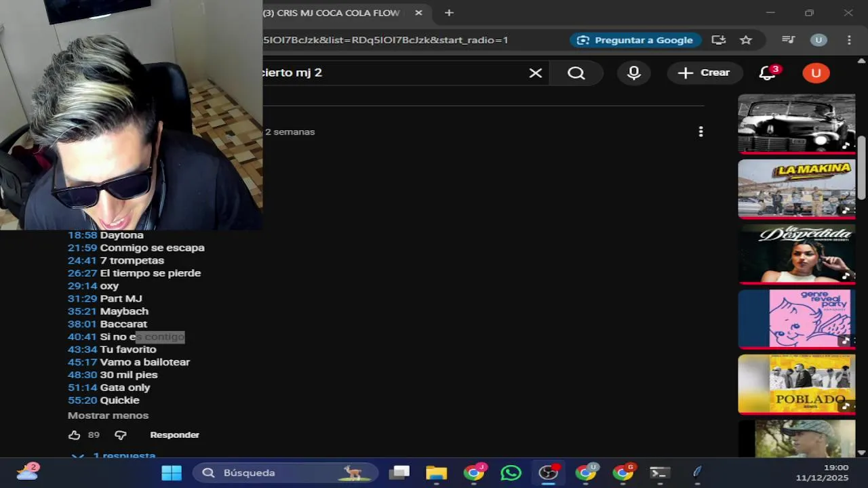Open the La Despedida video thumbnail
868x488 pixels.
797,253
